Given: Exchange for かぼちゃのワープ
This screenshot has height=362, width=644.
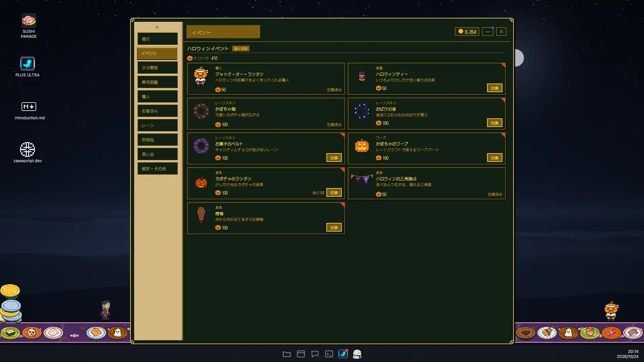Looking at the screenshot, I should (x=494, y=158).
